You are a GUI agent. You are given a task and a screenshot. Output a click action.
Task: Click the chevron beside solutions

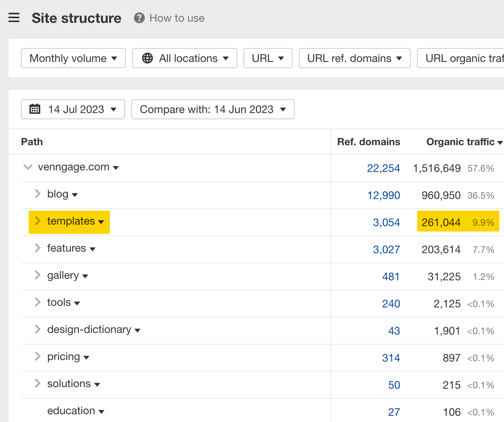coord(37,384)
